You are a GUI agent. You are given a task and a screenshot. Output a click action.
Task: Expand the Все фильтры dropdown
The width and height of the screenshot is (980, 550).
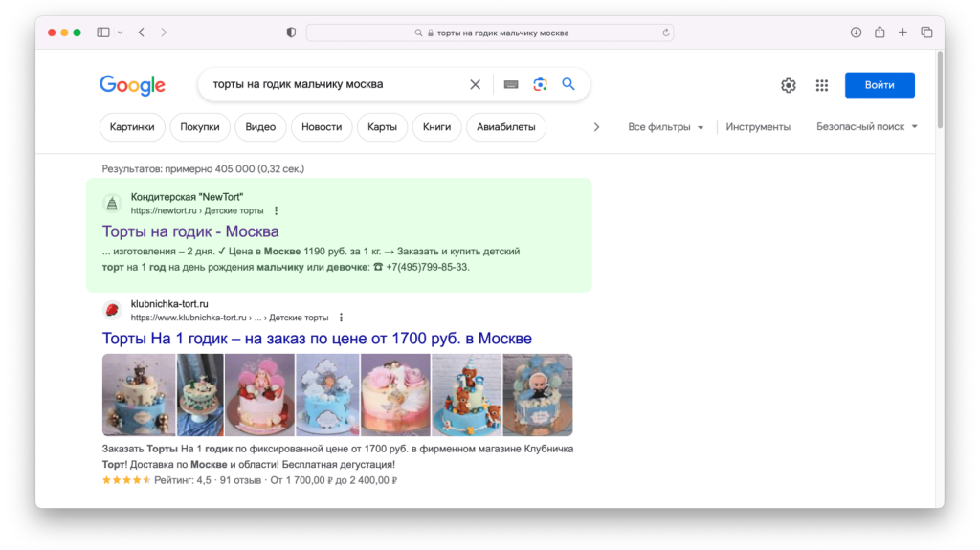(x=666, y=127)
